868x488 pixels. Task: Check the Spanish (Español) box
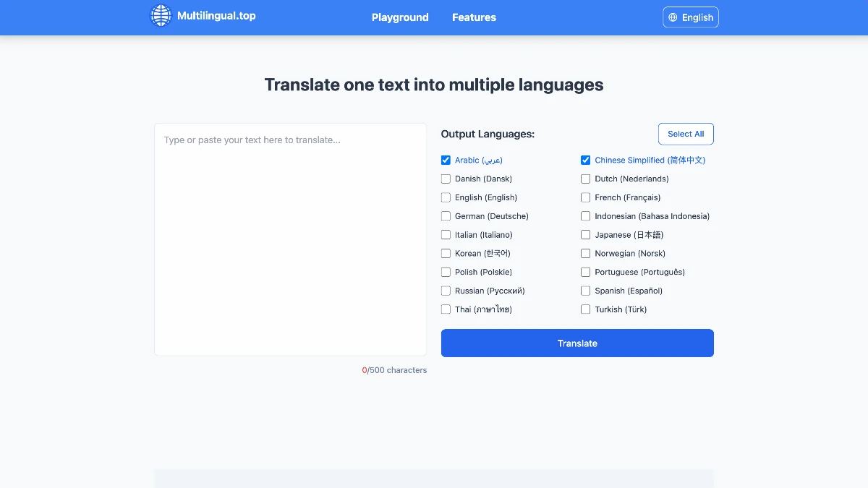click(x=585, y=290)
